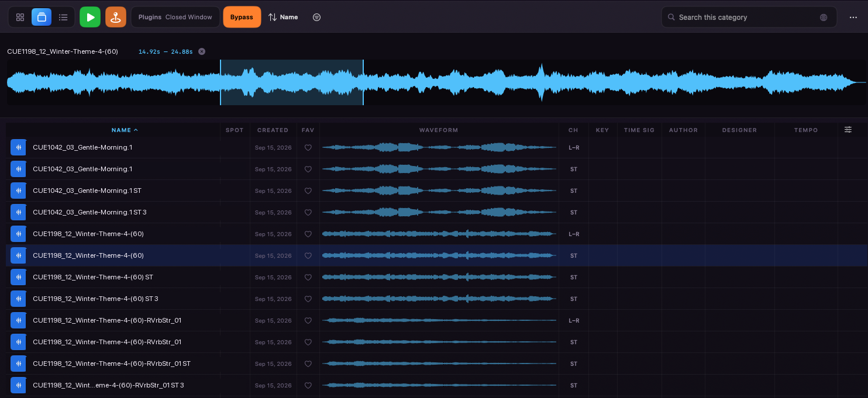Click the magnifier icon in the search box

click(671, 18)
